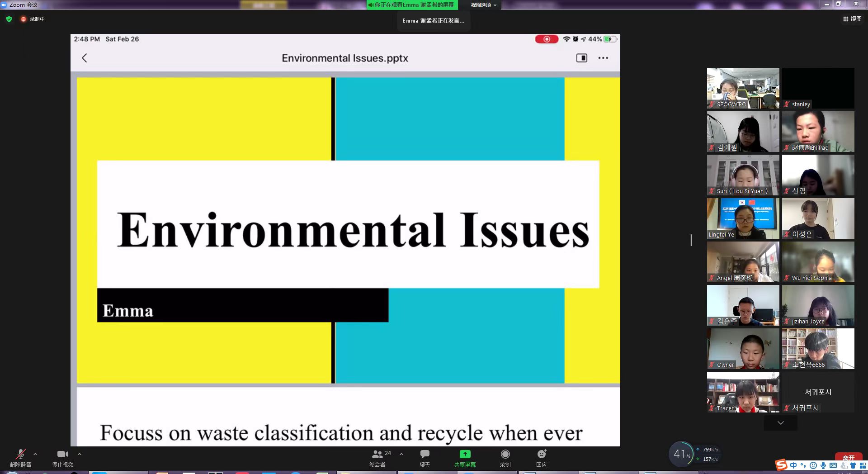
Task: Unmute the microphone
Action: (20, 458)
